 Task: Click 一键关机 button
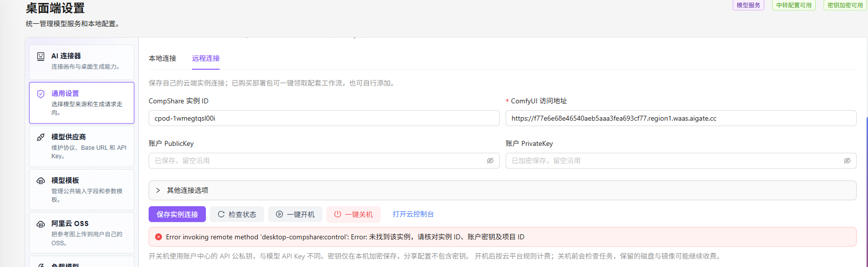354,214
